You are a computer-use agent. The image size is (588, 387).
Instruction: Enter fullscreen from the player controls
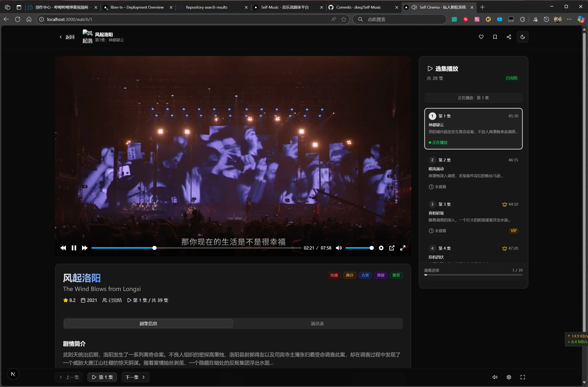(402, 248)
